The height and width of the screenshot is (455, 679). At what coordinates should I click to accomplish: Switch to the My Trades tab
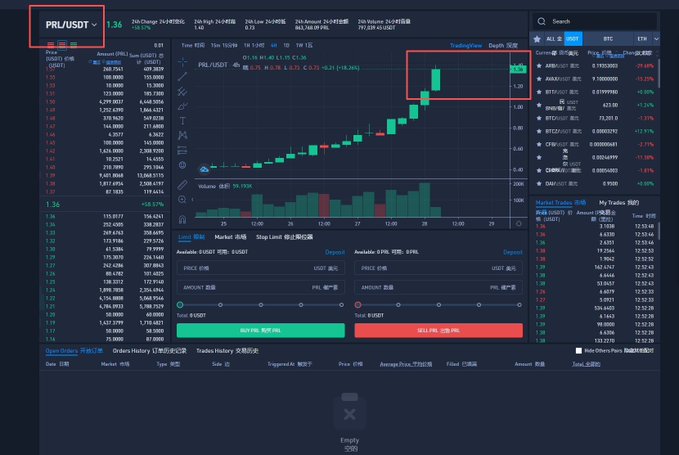tap(619, 203)
